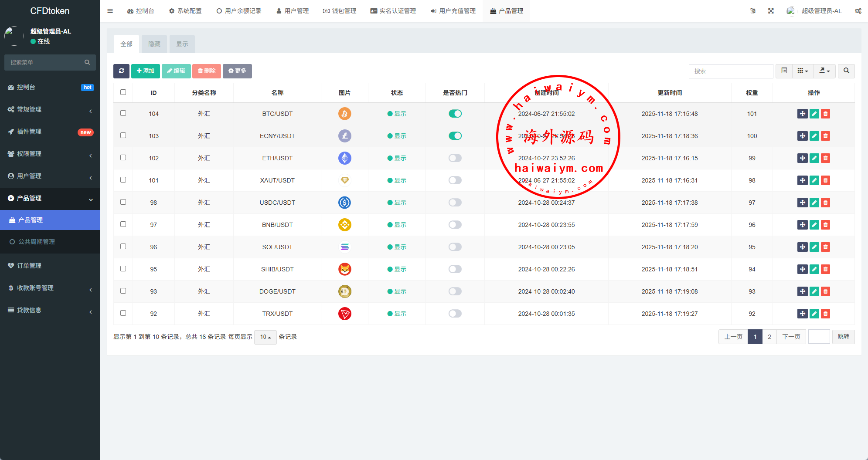Viewport: 868px width, 460px height.
Task: Click the green 添加 button
Action: click(146, 71)
